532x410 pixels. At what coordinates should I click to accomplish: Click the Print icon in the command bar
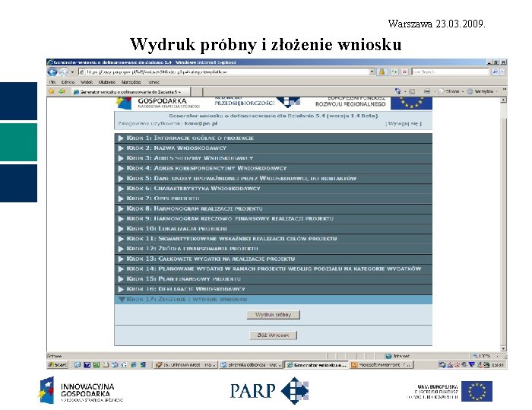pyautogui.click(x=427, y=91)
